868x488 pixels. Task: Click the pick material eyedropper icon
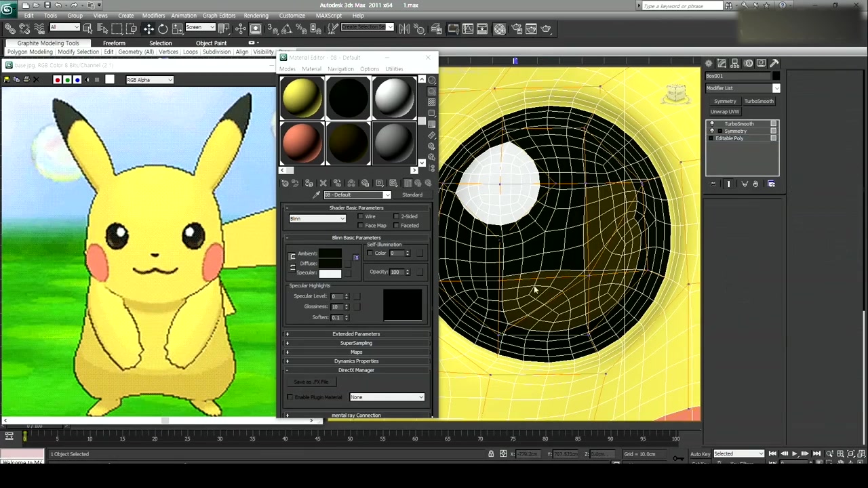pos(316,195)
